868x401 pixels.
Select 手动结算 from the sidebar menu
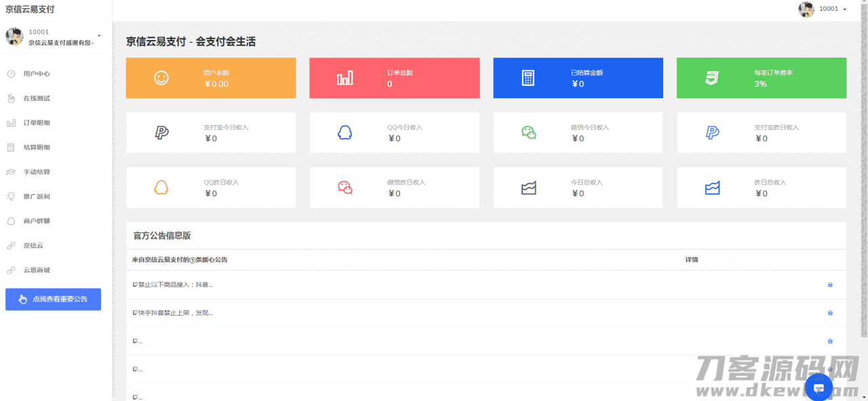click(x=37, y=172)
